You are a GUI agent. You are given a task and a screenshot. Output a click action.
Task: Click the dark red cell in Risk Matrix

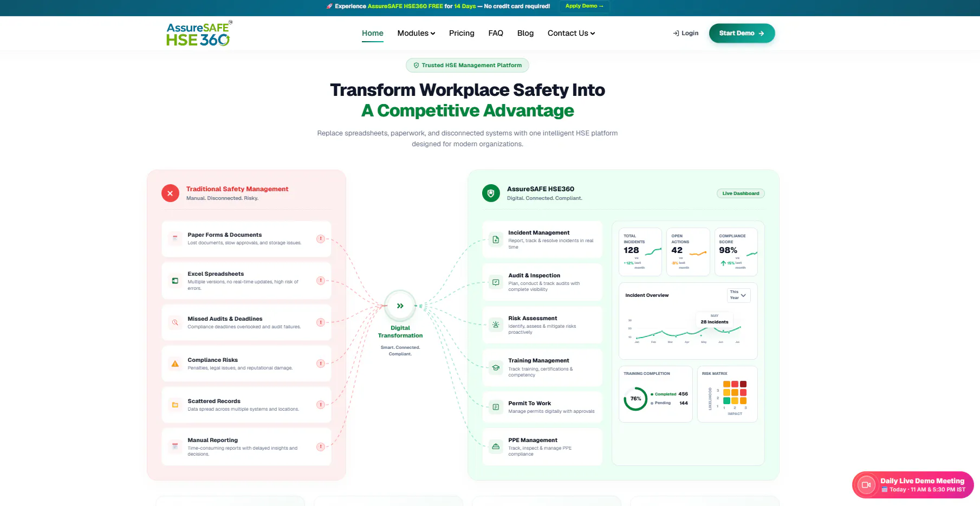pos(743,384)
